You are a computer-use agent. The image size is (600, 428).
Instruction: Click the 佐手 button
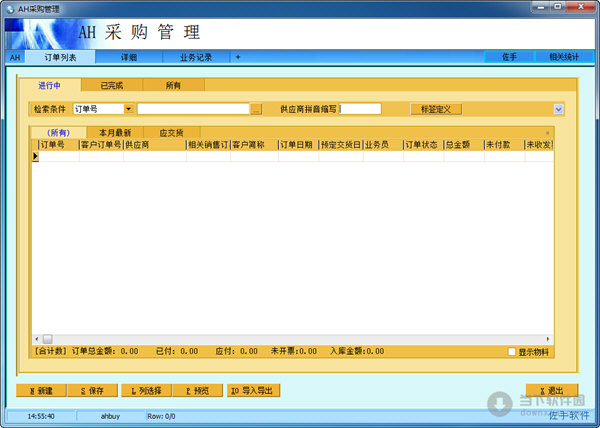tap(509, 57)
